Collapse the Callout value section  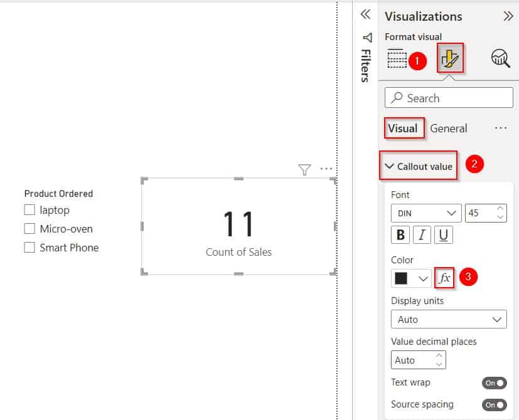(x=419, y=166)
